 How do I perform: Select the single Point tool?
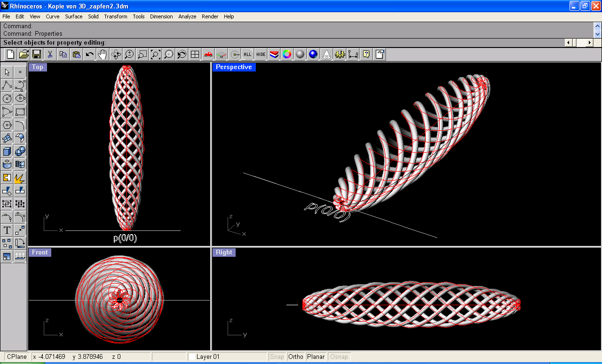pyautogui.click(x=20, y=72)
